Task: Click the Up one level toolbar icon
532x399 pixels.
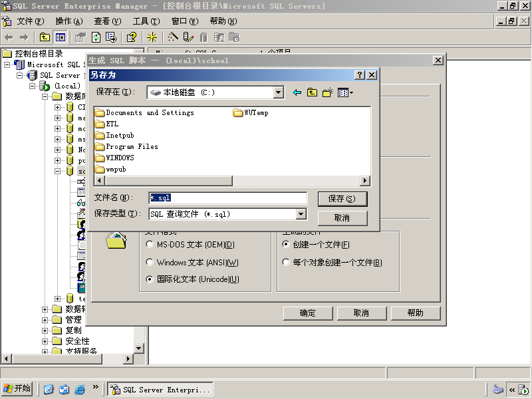Action: (45, 37)
